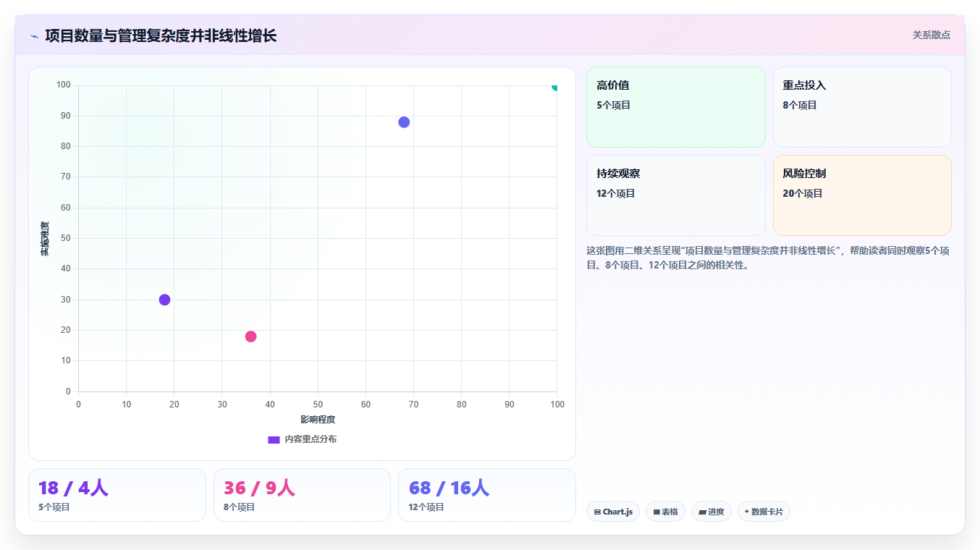Open the 高价值 card
Screen dimensions: 980x550
pyautogui.click(x=675, y=107)
